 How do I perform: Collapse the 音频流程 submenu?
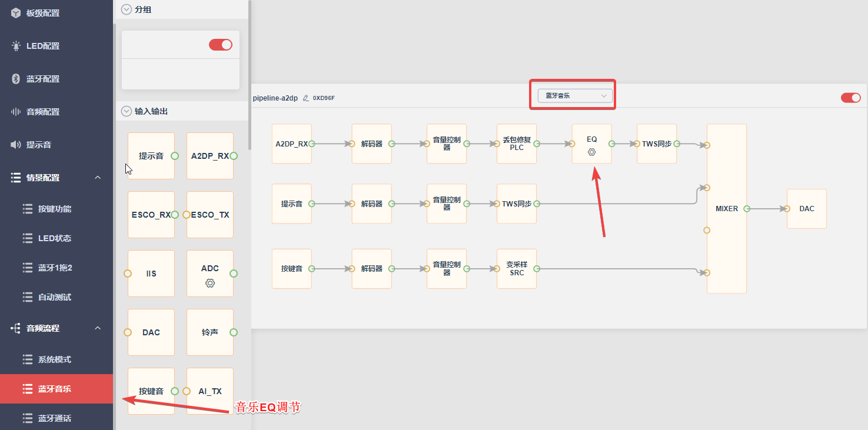click(98, 328)
